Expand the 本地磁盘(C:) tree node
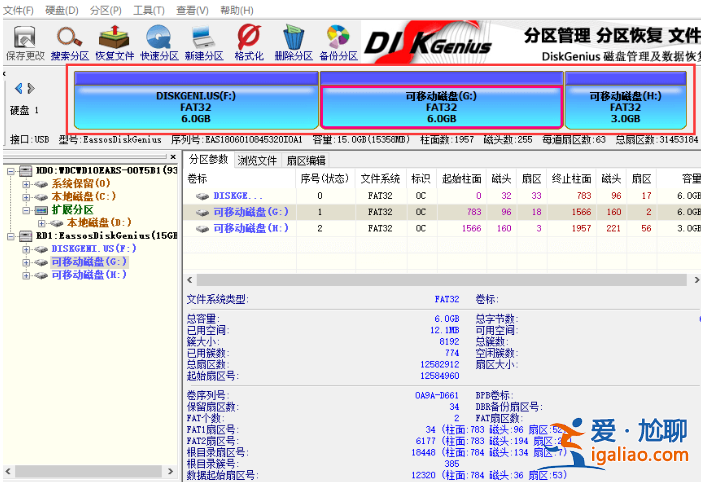Viewport: 701px width, 482px height. click(26, 197)
